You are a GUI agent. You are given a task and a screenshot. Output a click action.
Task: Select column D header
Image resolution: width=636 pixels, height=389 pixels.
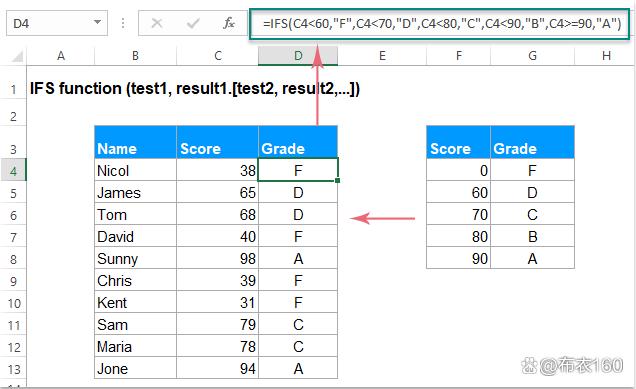(298, 56)
